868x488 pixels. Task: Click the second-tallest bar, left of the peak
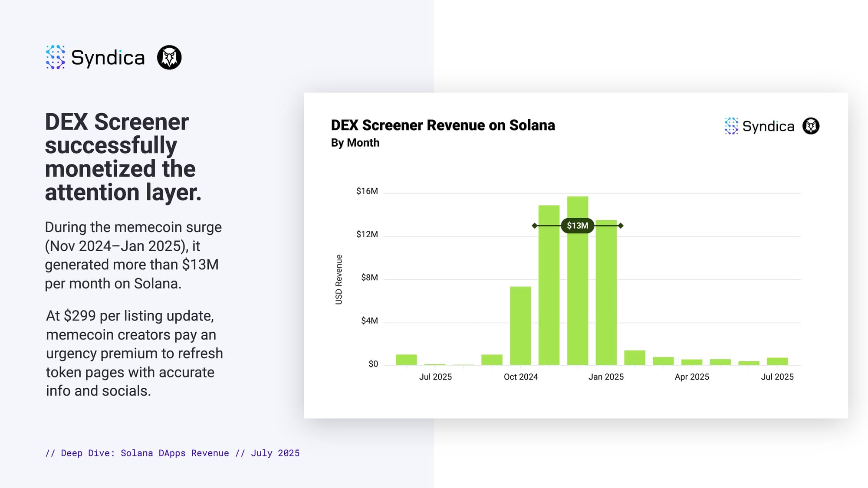pyautogui.click(x=549, y=285)
